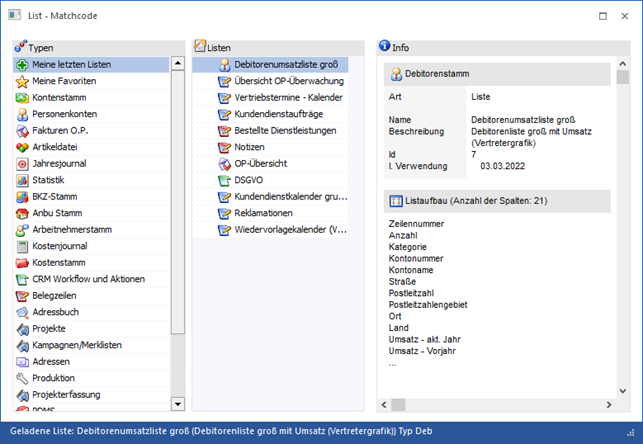This screenshot has width=643, height=444.
Task: Click the Adressbuch icon
Action: [x=22, y=312]
